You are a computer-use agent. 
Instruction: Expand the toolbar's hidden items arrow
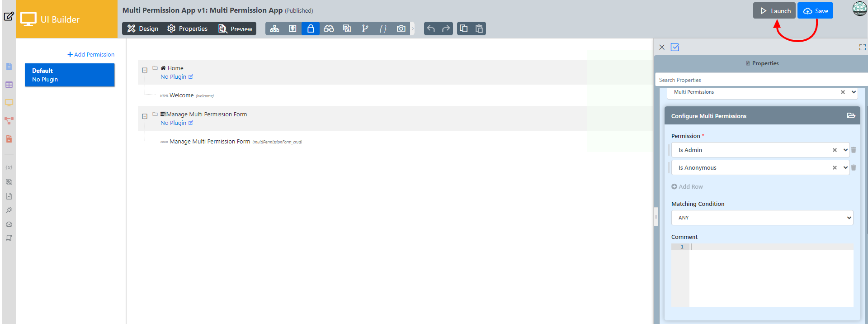(x=412, y=29)
